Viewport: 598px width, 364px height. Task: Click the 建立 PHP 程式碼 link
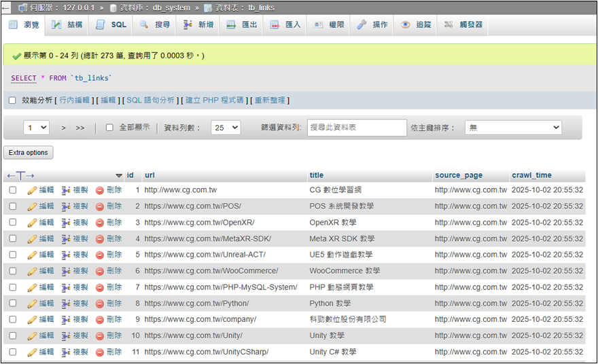214,101
